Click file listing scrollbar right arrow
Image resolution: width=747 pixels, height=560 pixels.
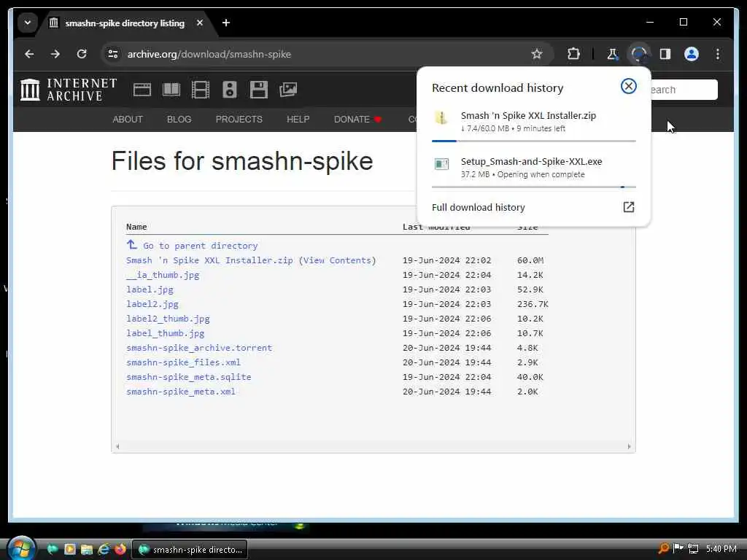(x=630, y=446)
